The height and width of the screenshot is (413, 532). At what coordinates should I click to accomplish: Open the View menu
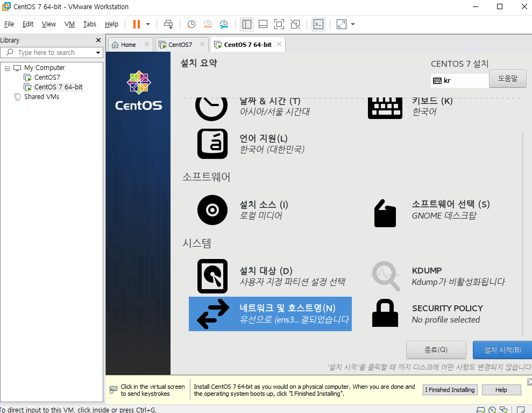49,24
